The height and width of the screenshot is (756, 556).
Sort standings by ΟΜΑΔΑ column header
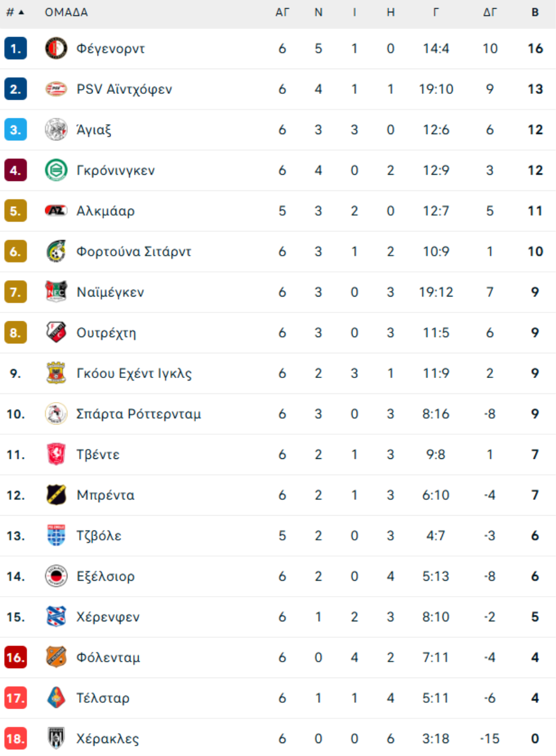tap(66, 12)
